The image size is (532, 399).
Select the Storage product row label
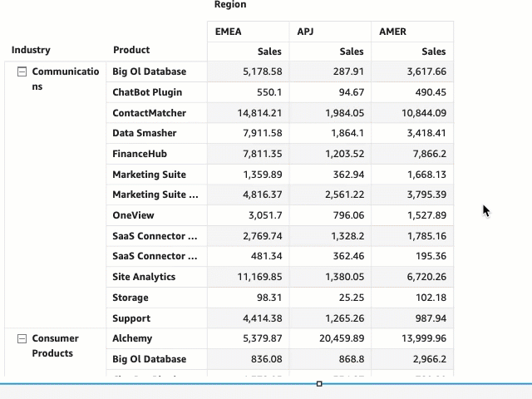point(131,298)
